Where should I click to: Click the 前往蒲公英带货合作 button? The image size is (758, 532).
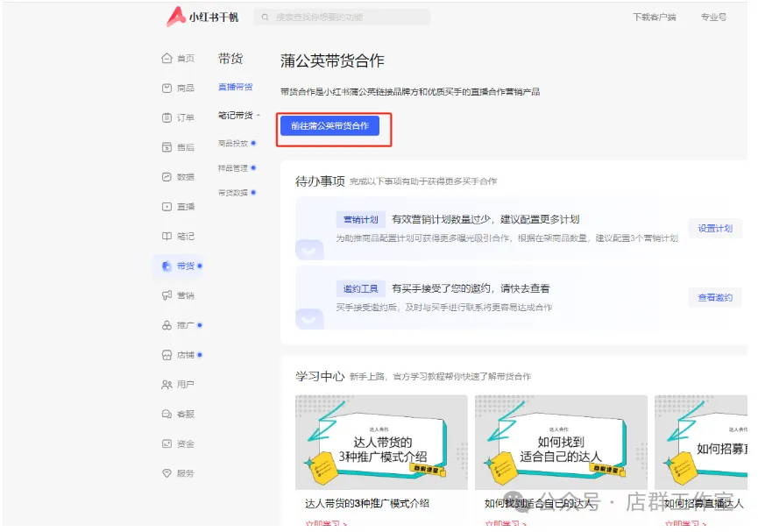[x=329, y=126]
